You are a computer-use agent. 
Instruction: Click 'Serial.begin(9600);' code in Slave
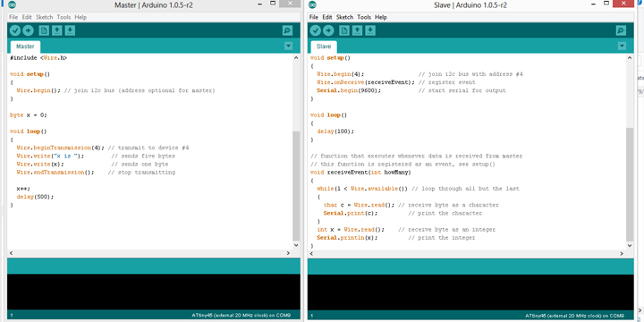(x=349, y=90)
